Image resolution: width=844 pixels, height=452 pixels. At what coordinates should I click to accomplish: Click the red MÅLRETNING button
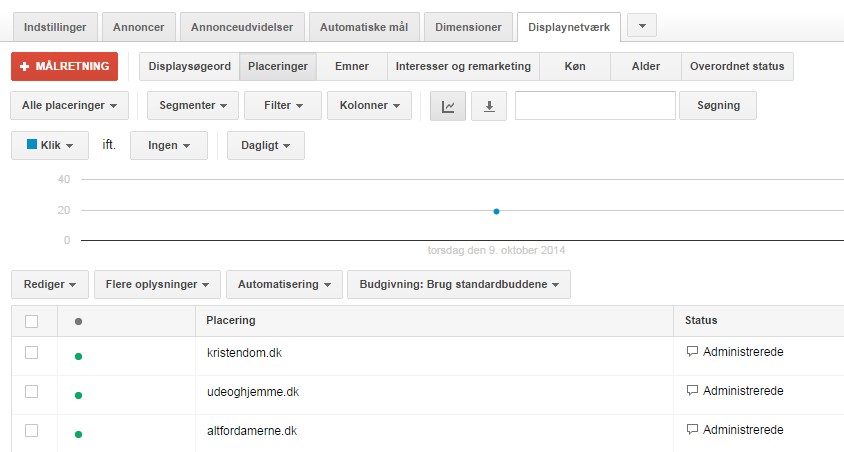pyautogui.click(x=64, y=67)
